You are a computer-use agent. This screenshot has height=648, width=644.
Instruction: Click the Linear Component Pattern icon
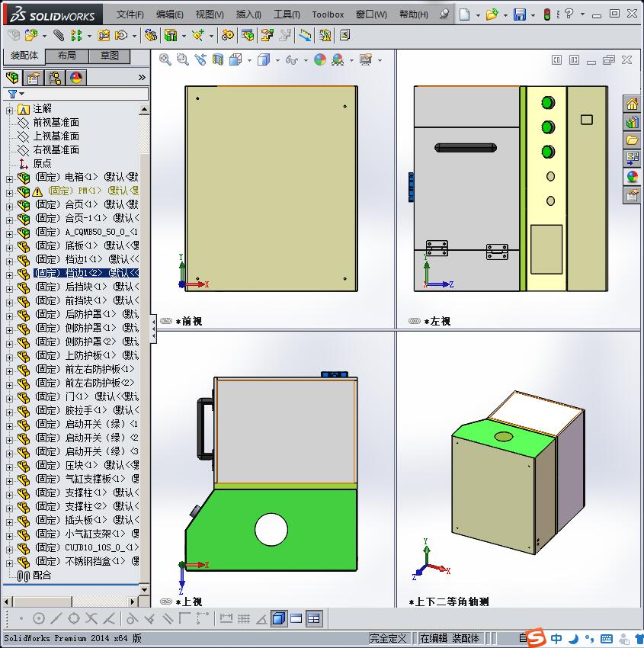coord(76,36)
